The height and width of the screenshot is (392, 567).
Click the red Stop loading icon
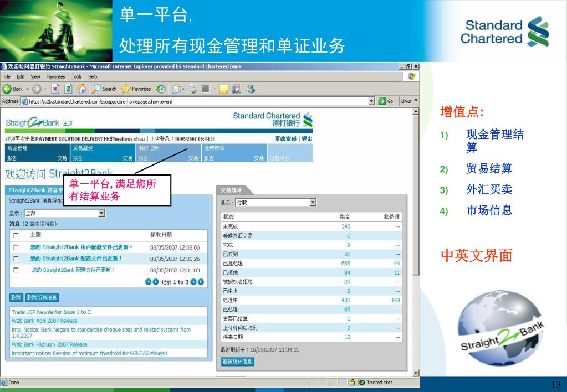55,89
